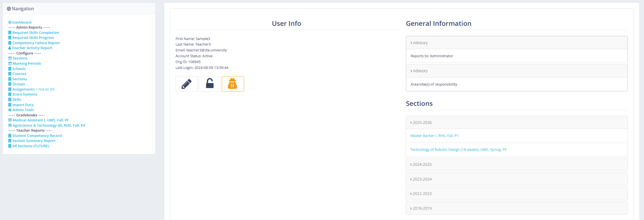
Task: Click the pencil edit user icon
Action: tap(186, 84)
